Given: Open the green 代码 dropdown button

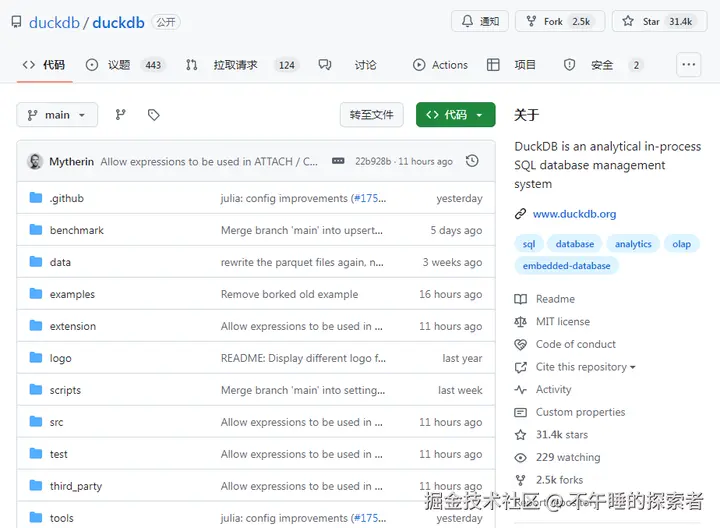Looking at the screenshot, I should (456, 115).
